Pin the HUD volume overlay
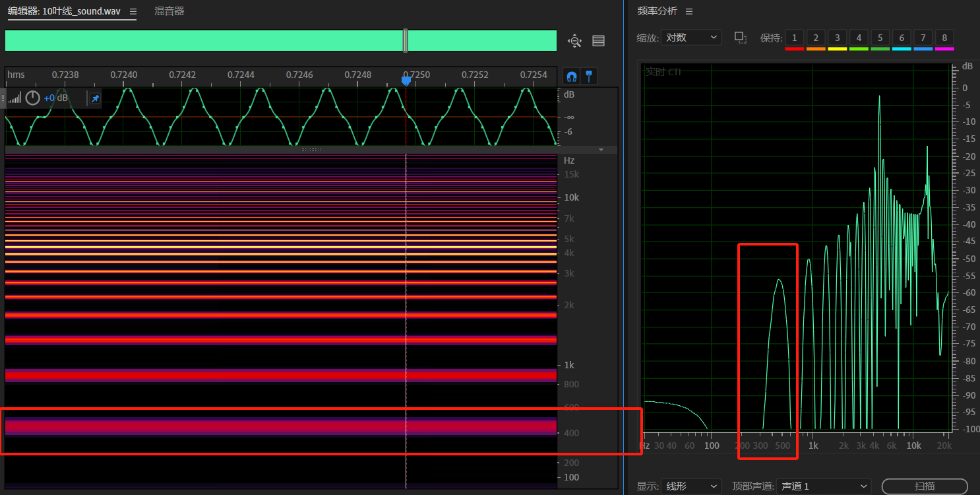Viewport: 980px width, 495px height. point(95,98)
